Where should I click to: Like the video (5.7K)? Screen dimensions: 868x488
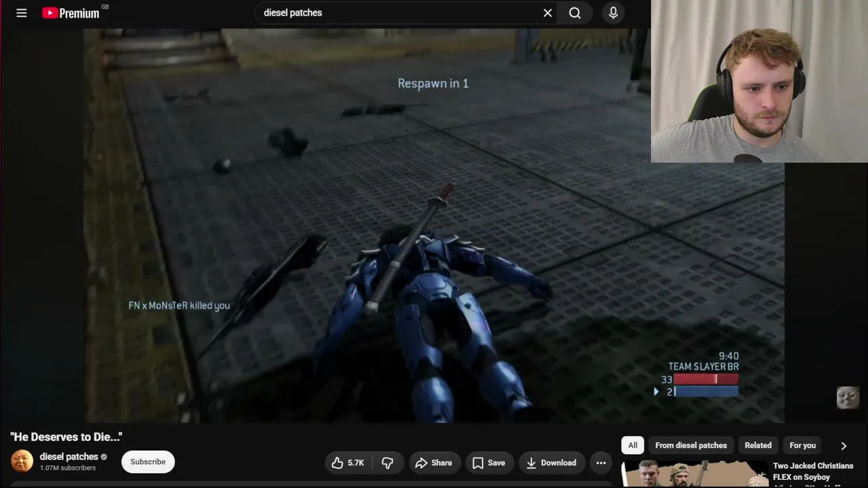[x=348, y=463]
